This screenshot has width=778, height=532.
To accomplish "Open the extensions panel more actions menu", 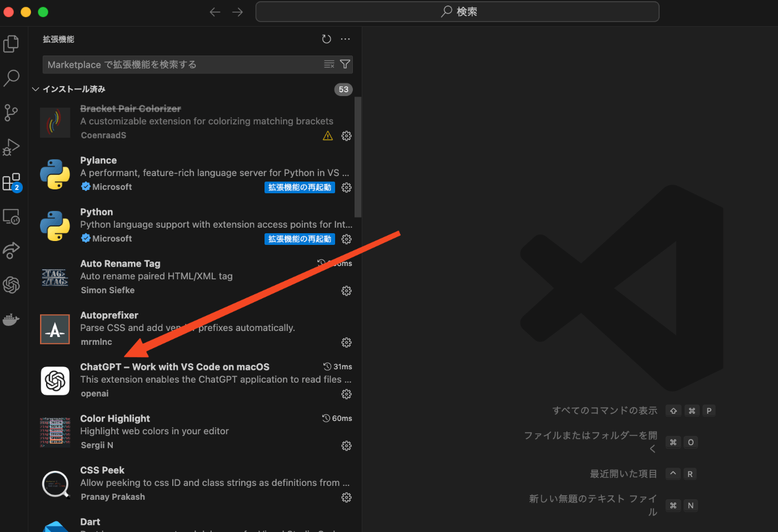I will point(346,39).
